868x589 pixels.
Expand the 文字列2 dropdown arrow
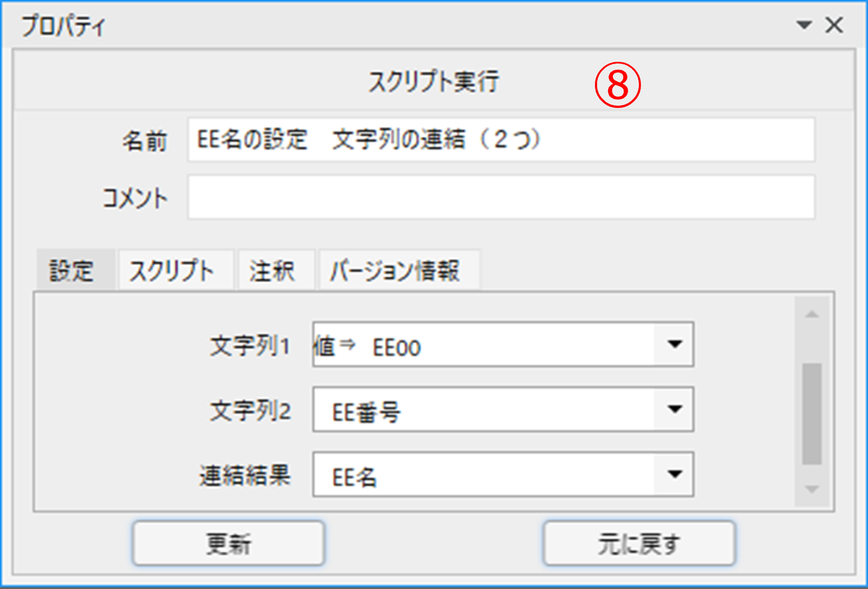pyautogui.click(x=674, y=410)
